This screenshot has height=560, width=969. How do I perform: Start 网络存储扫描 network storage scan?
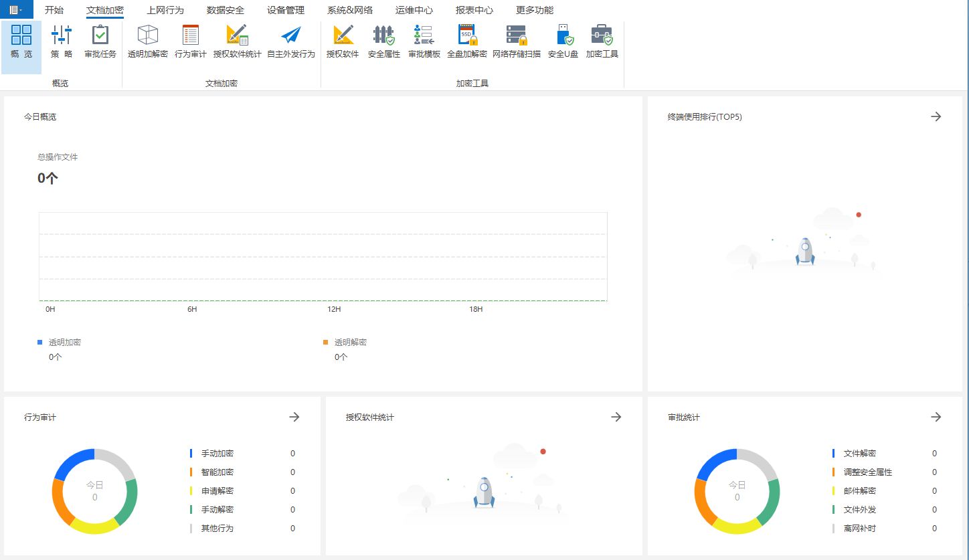[x=517, y=42]
